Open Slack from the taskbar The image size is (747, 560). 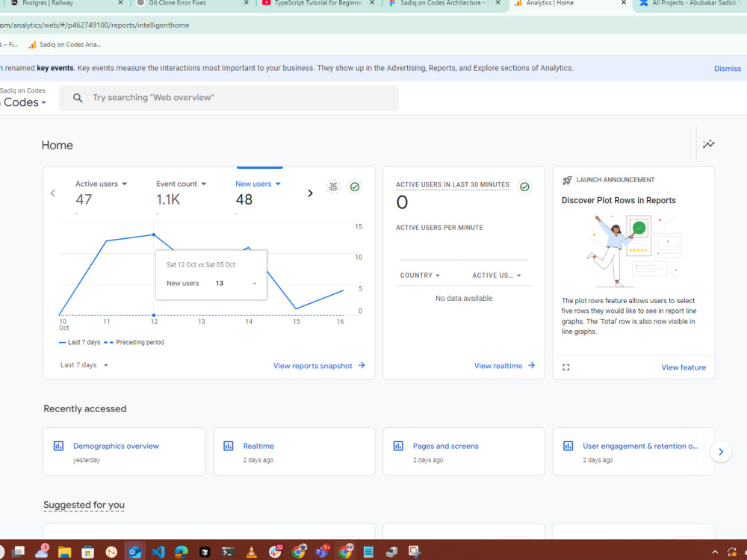[275, 551]
